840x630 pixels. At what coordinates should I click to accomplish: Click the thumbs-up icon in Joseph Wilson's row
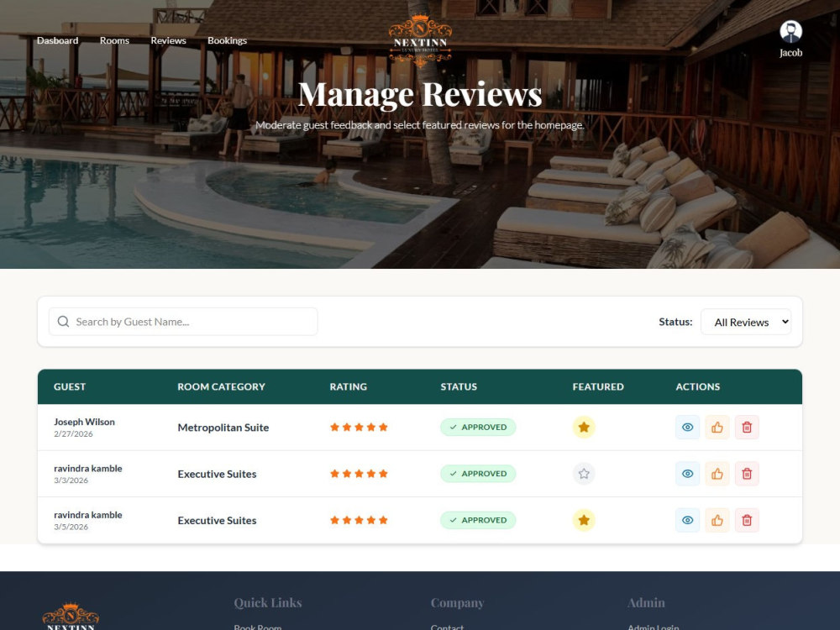click(x=717, y=428)
